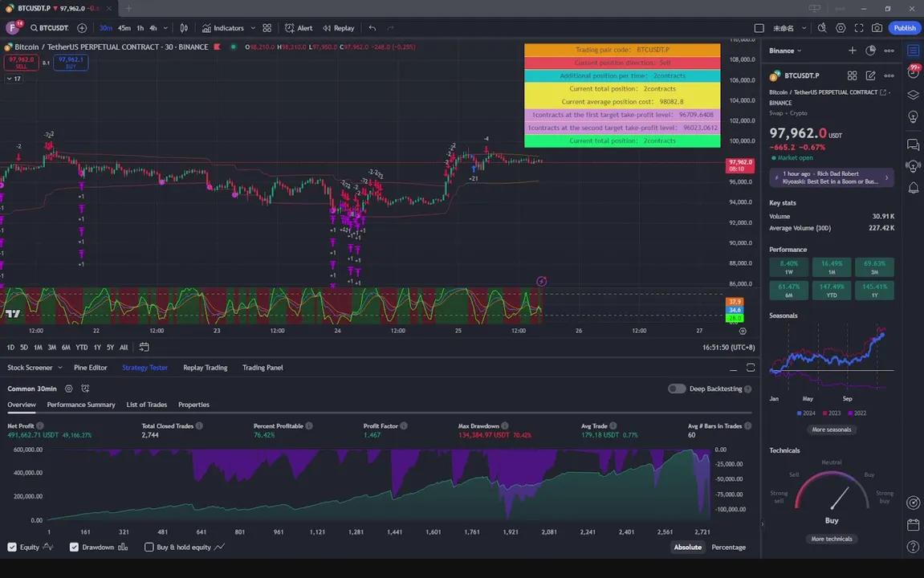
Task: Select the 4h timeframe
Action: (x=153, y=27)
